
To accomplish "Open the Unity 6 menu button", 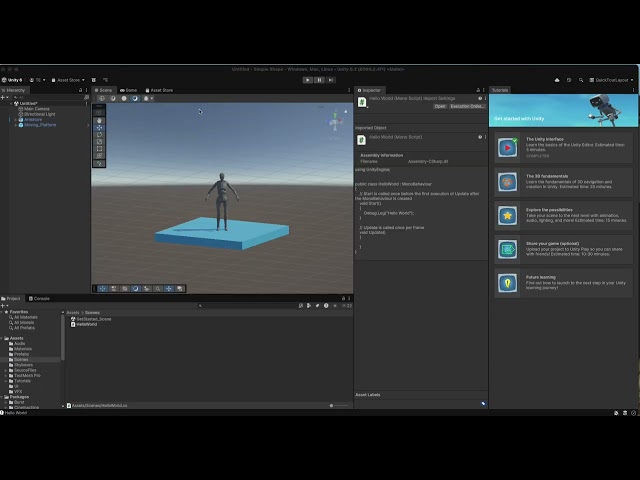I will [12, 80].
